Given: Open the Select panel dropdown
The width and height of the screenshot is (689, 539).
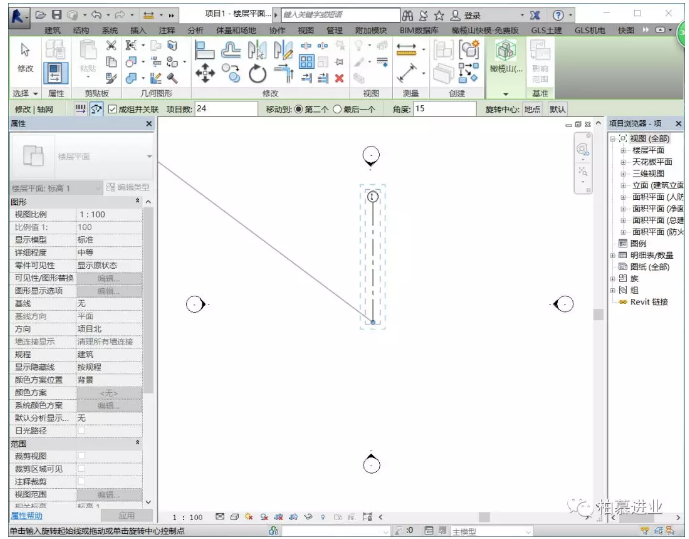Looking at the screenshot, I should pyautogui.click(x=25, y=93).
